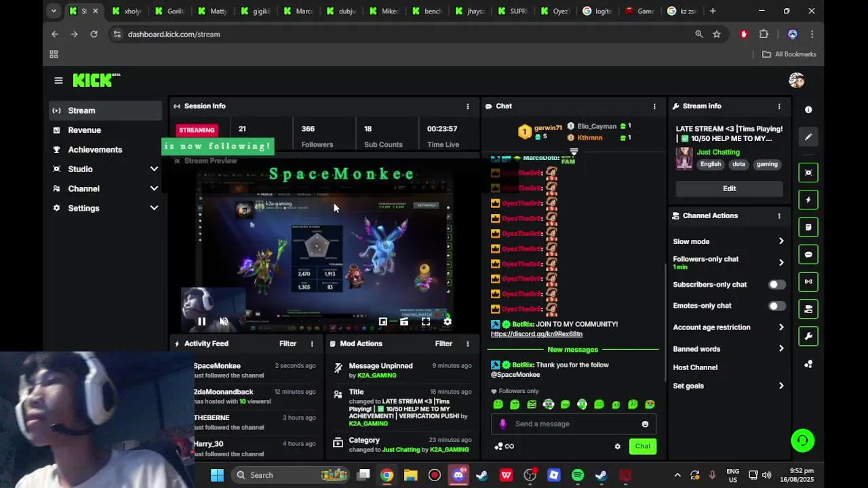Open Activity Feed three-dot menu
This screenshot has height=488, width=868.
tap(312, 344)
